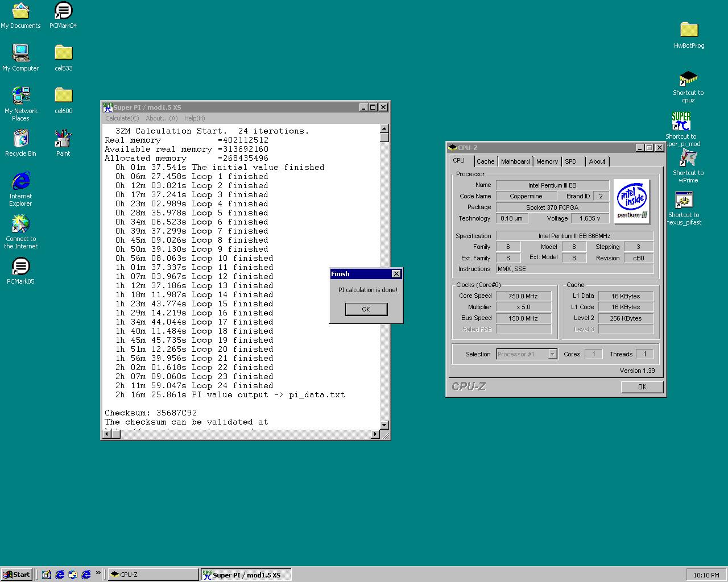728x582 pixels.
Task: Select Internet Explorer desktop icon
Action: pos(20,189)
